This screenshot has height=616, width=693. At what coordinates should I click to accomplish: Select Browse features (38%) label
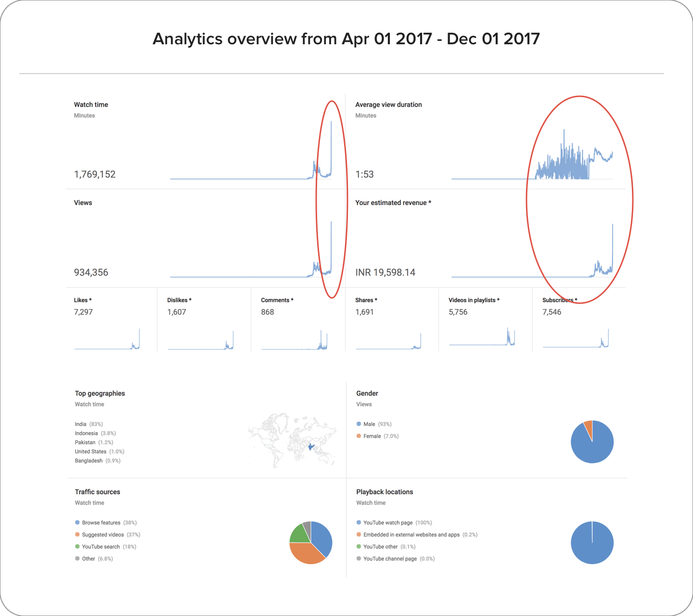coord(109,523)
